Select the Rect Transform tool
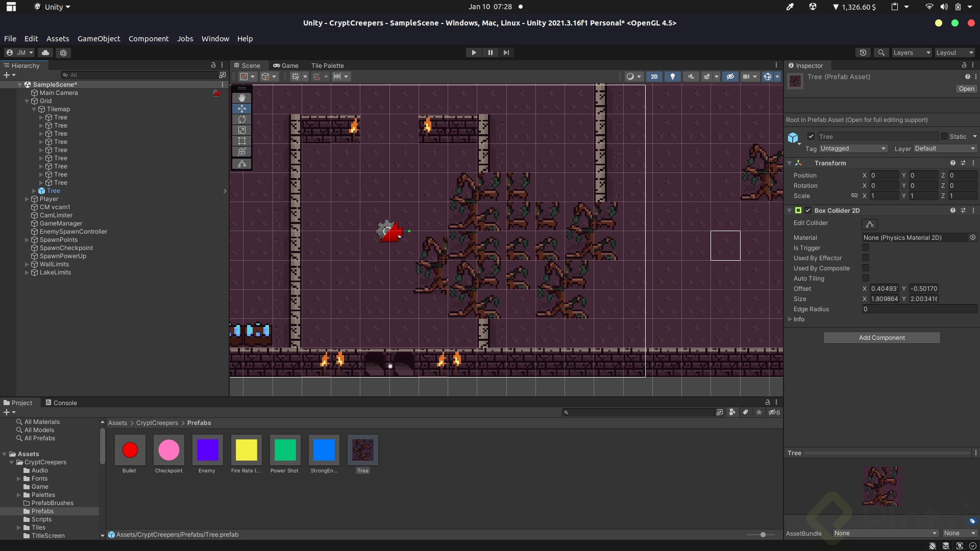Viewport: 980px width, 551px height. point(241,140)
